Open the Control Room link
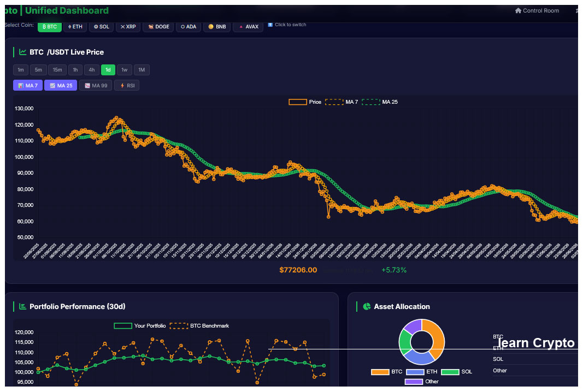The width and height of the screenshot is (583, 392). point(537,11)
